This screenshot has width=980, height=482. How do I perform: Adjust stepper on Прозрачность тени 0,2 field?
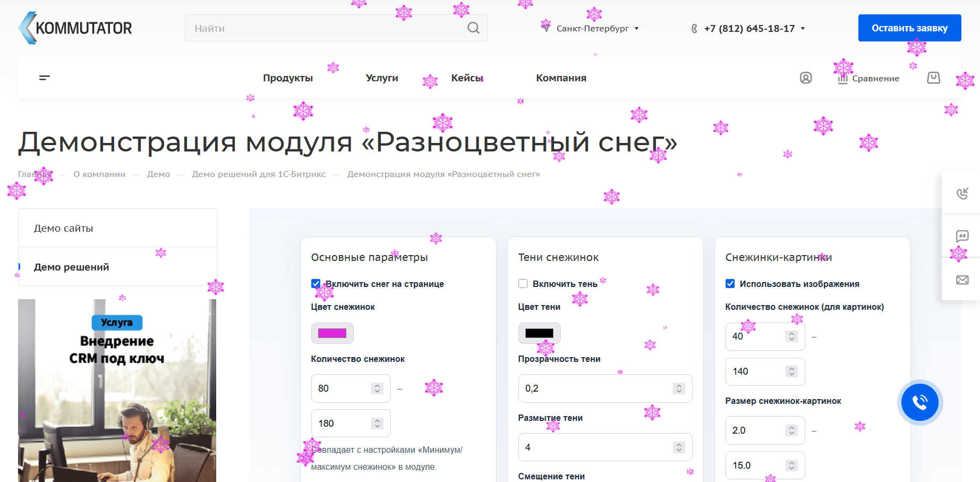pos(679,388)
